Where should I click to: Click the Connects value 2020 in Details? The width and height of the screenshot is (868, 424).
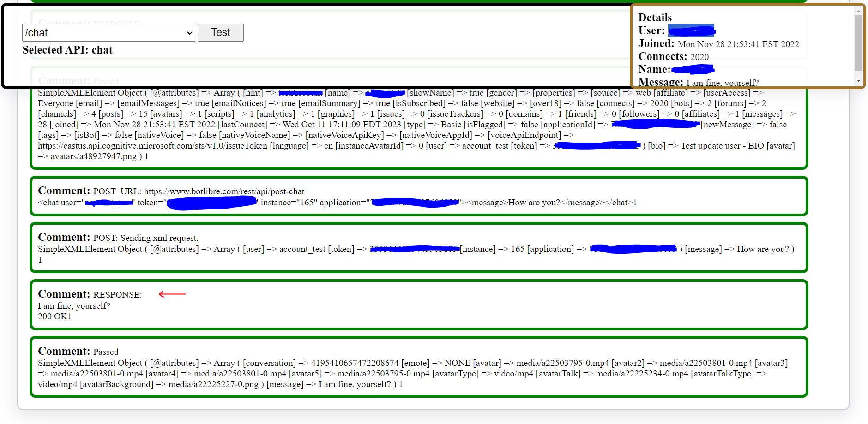(699, 57)
